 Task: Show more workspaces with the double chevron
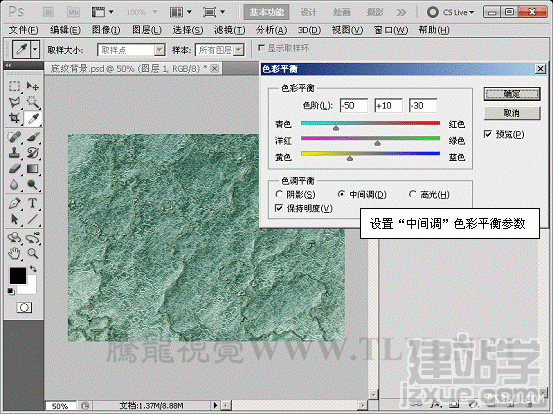(x=401, y=12)
